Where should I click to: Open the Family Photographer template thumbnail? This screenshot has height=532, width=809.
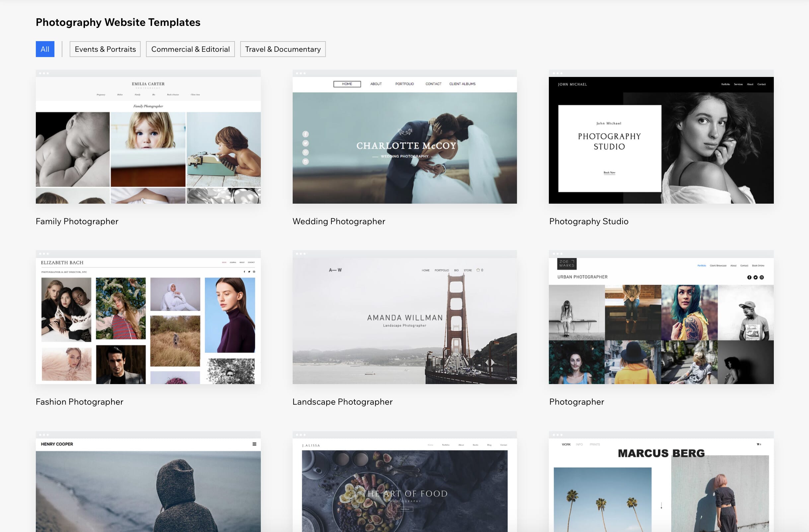(148, 137)
